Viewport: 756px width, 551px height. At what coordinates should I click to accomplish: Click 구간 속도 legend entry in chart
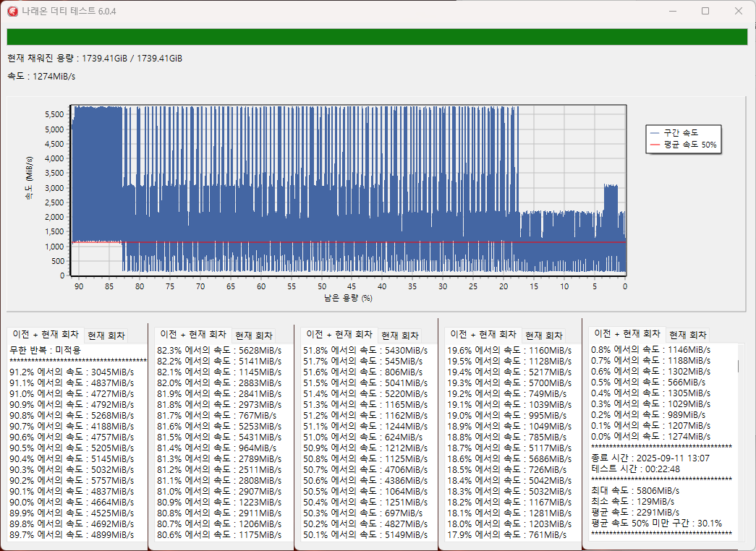[x=674, y=132]
